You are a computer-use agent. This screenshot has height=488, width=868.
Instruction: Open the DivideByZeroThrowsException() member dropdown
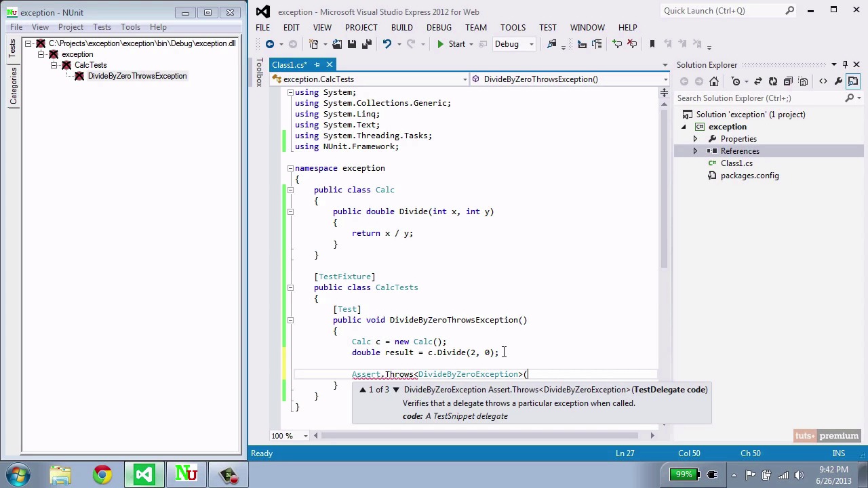pos(570,79)
